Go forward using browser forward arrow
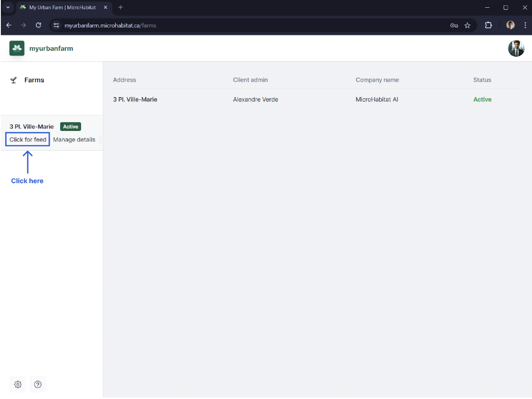This screenshot has height=399, width=532. click(x=23, y=25)
